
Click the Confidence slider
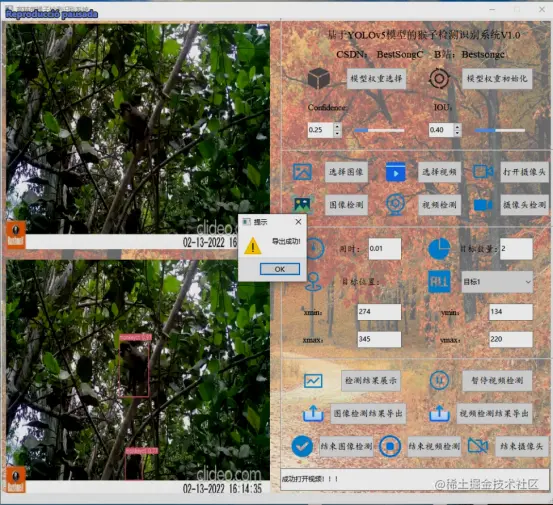(x=379, y=130)
